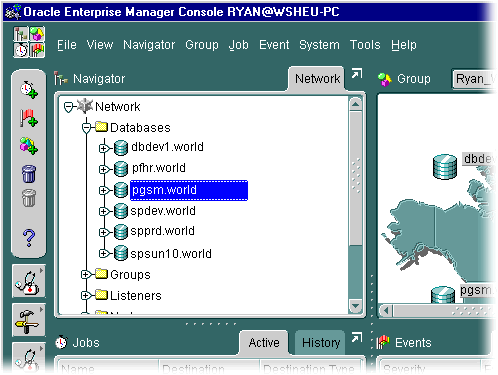498x375 pixels.
Task: Click the blue trash can remove icon
Action: point(29,174)
